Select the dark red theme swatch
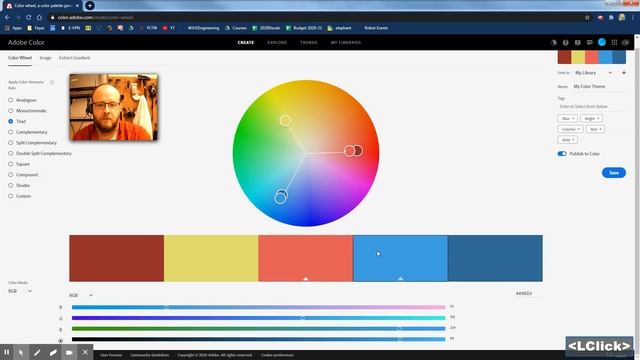 [116, 258]
